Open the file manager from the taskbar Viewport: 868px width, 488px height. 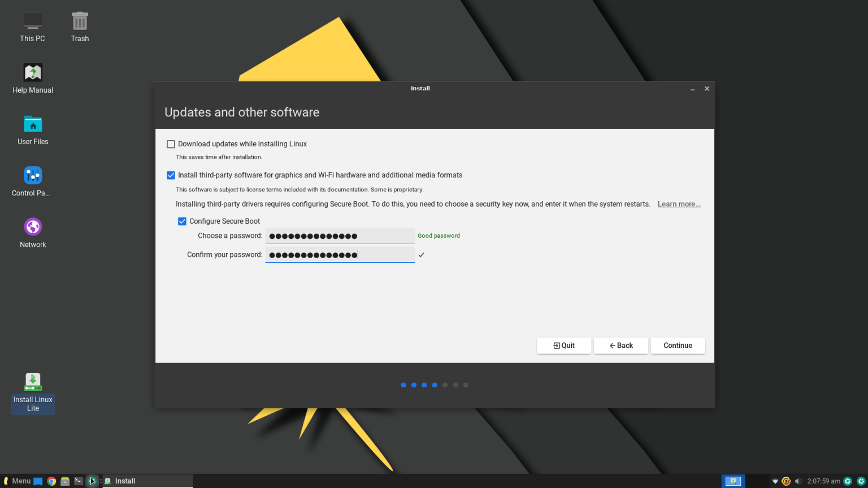64,481
